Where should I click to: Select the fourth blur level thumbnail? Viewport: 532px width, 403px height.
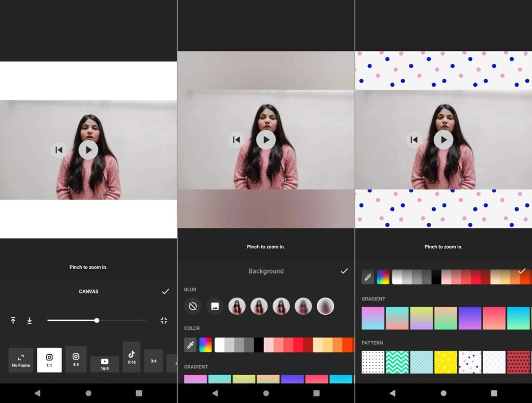[303, 306]
